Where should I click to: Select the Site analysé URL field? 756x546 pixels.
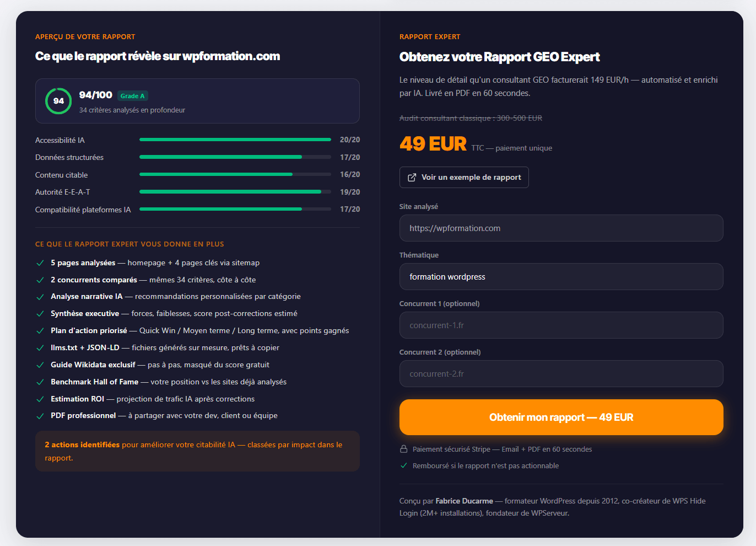click(561, 228)
